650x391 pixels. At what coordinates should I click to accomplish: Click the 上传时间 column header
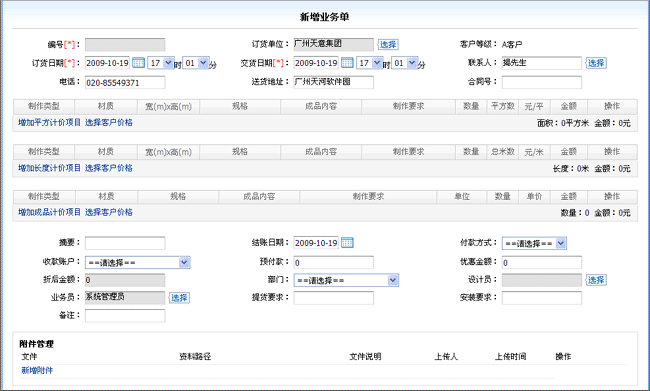point(511,357)
